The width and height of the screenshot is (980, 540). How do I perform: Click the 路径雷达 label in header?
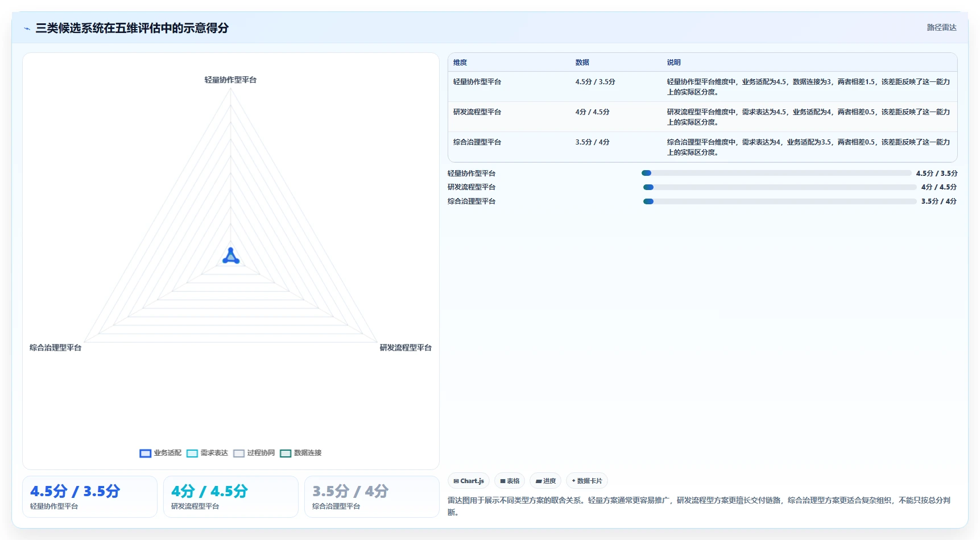pyautogui.click(x=941, y=27)
